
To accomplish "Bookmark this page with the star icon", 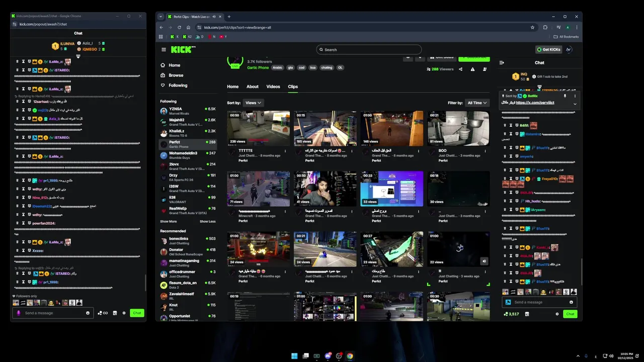I will click(532, 27).
